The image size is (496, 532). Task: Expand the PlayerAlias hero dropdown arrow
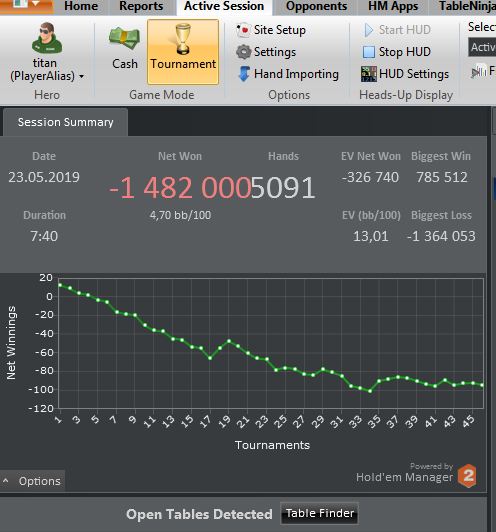(x=81, y=77)
